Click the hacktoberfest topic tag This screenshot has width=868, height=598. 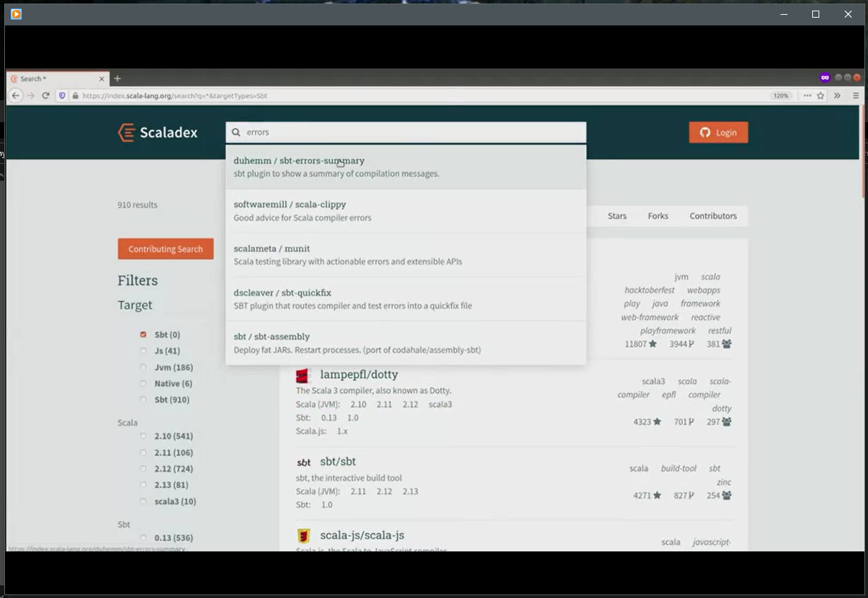[649, 290]
